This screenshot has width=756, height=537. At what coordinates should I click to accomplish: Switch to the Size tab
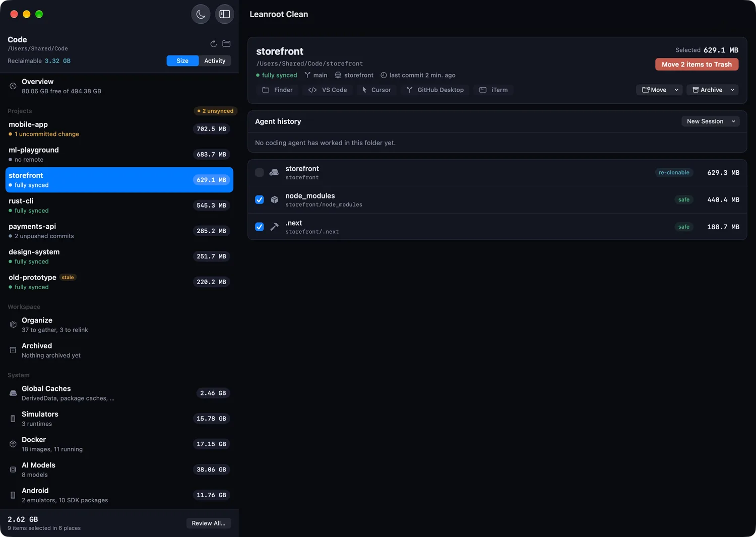pos(182,61)
